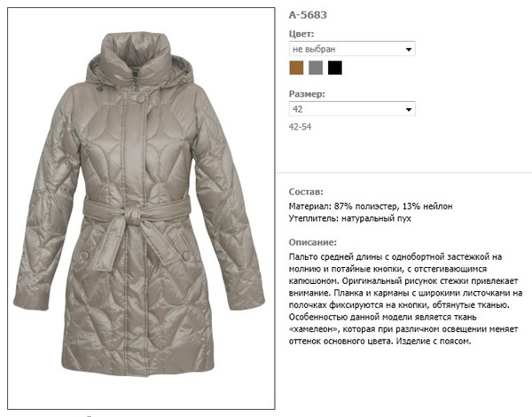Image resolution: width=532 pixels, height=417 pixels.
Task: Click the size range text 42-54
Action: 300,127
